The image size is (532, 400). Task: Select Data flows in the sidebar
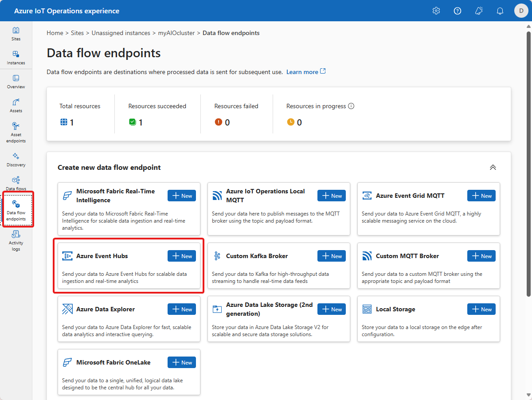coord(16,183)
